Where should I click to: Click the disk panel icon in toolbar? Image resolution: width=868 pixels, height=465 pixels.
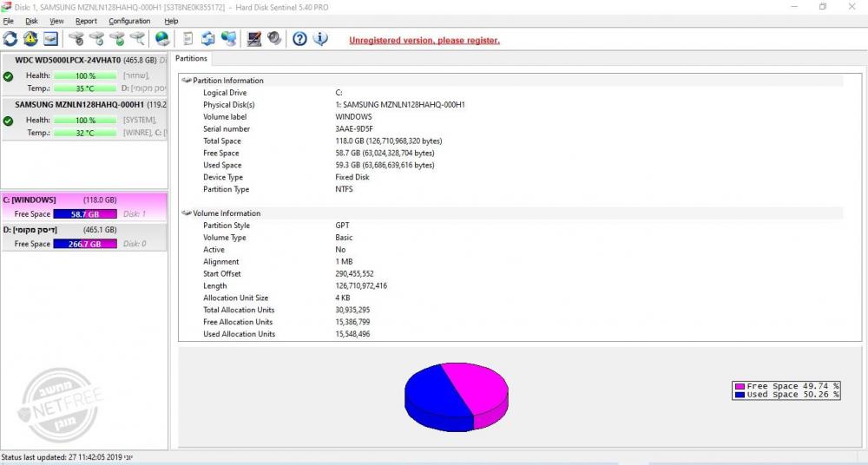(x=51, y=39)
